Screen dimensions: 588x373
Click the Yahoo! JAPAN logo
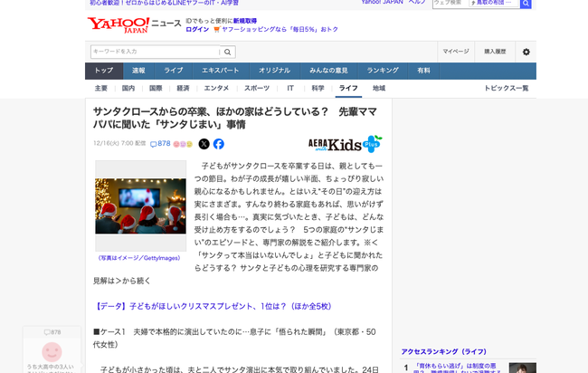click(x=119, y=24)
